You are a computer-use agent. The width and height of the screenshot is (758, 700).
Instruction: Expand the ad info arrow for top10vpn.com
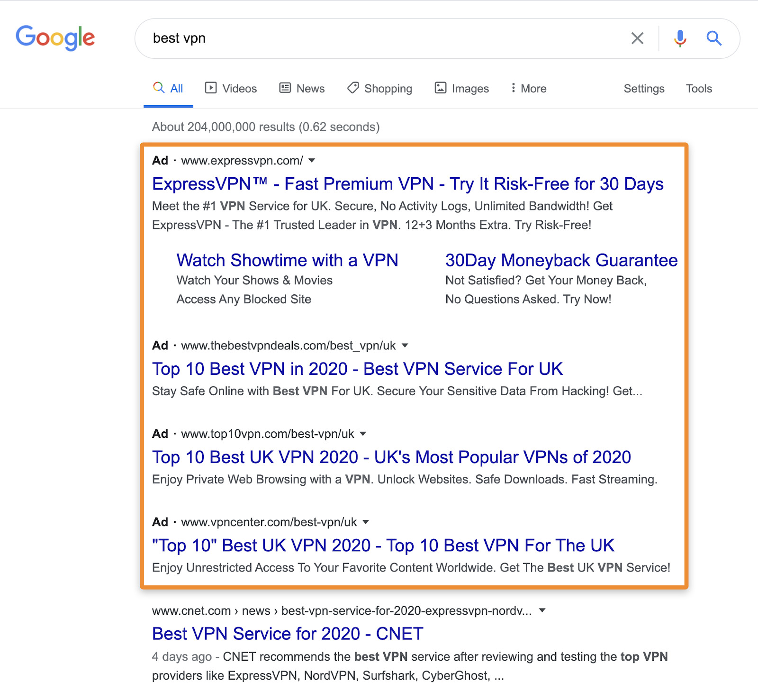point(362,434)
